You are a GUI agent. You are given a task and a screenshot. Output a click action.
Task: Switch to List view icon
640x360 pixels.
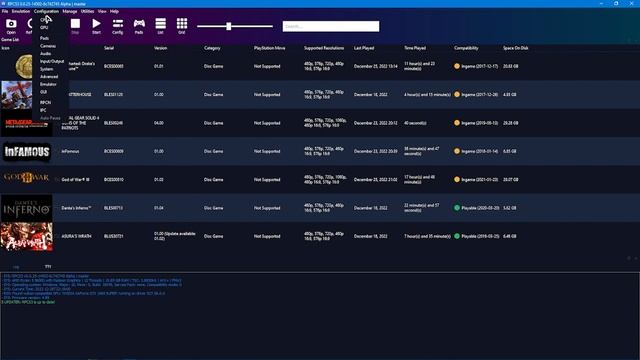coord(160,26)
